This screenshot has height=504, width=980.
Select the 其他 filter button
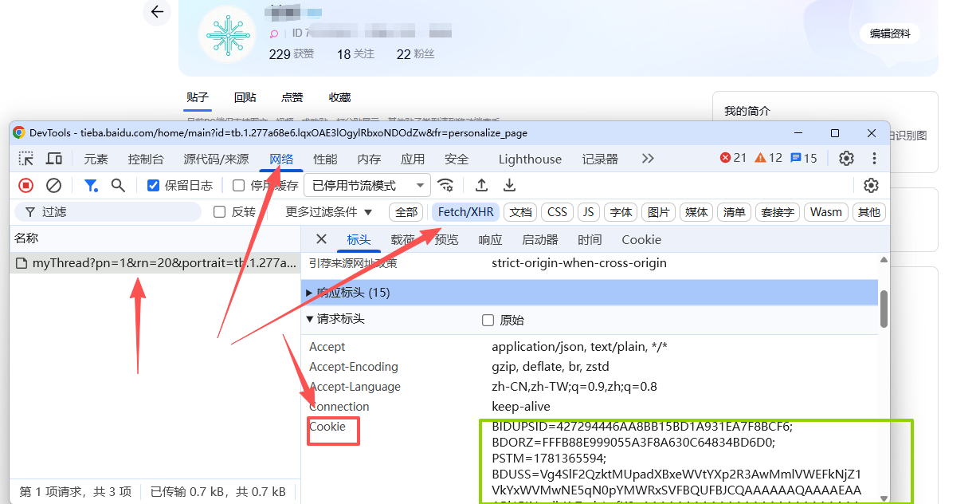coord(869,211)
